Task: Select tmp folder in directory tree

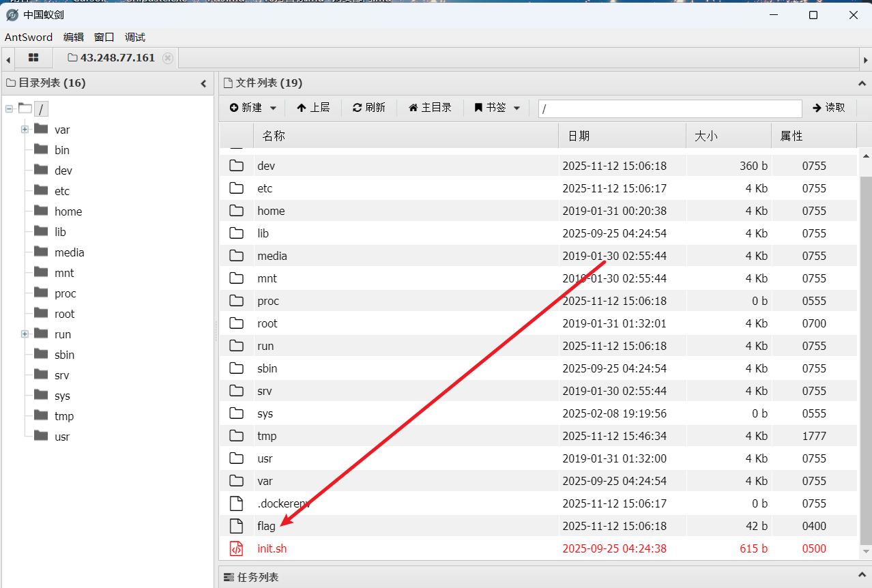Action: pyautogui.click(x=64, y=416)
